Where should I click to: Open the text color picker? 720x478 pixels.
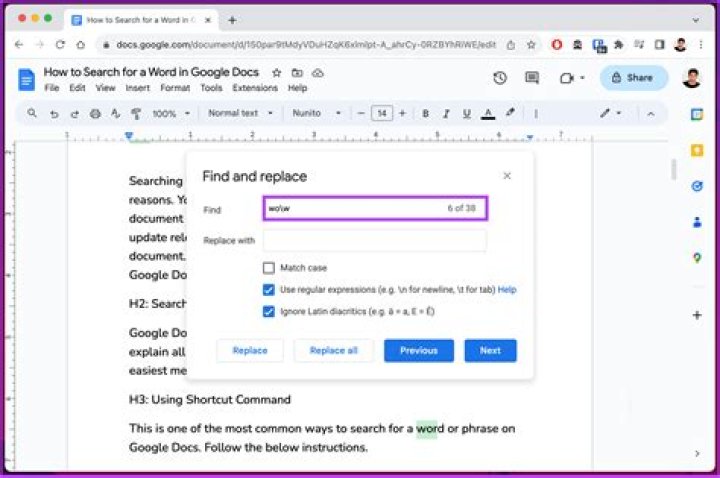click(488, 114)
